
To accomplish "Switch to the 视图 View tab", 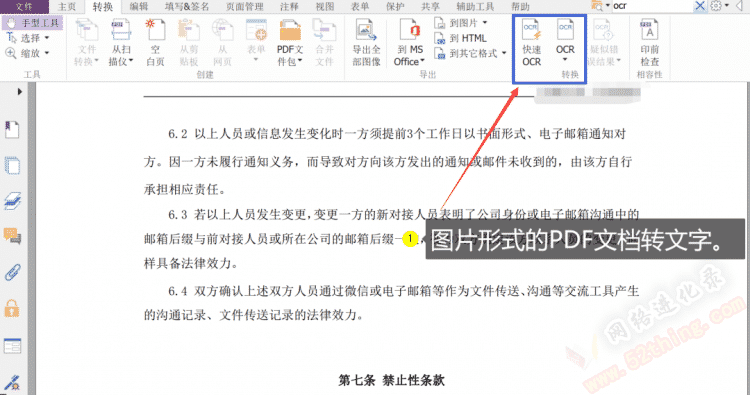I will pyautogui.click(x=325, y=7).
